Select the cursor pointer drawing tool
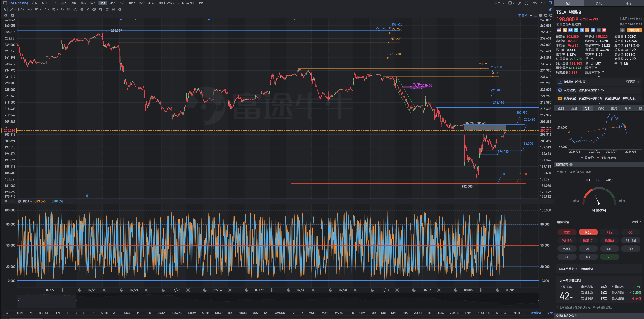644x319 pixels. [x=5, y=9]
